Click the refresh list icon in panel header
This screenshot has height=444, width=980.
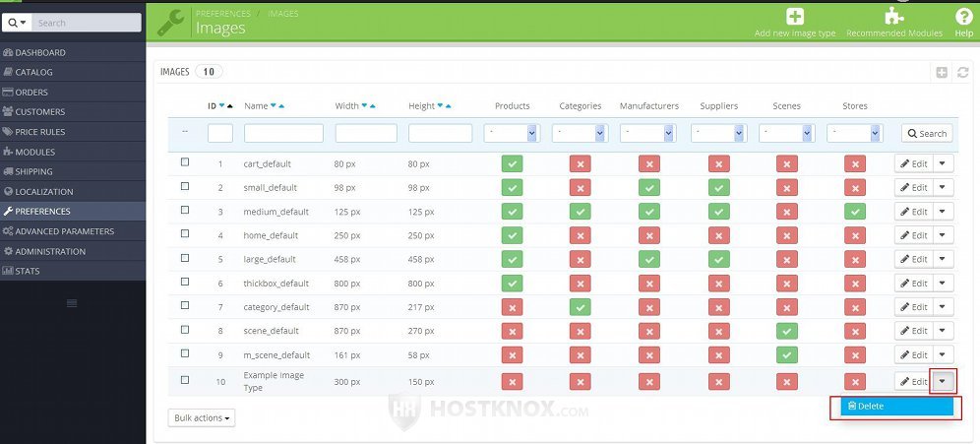963,73
